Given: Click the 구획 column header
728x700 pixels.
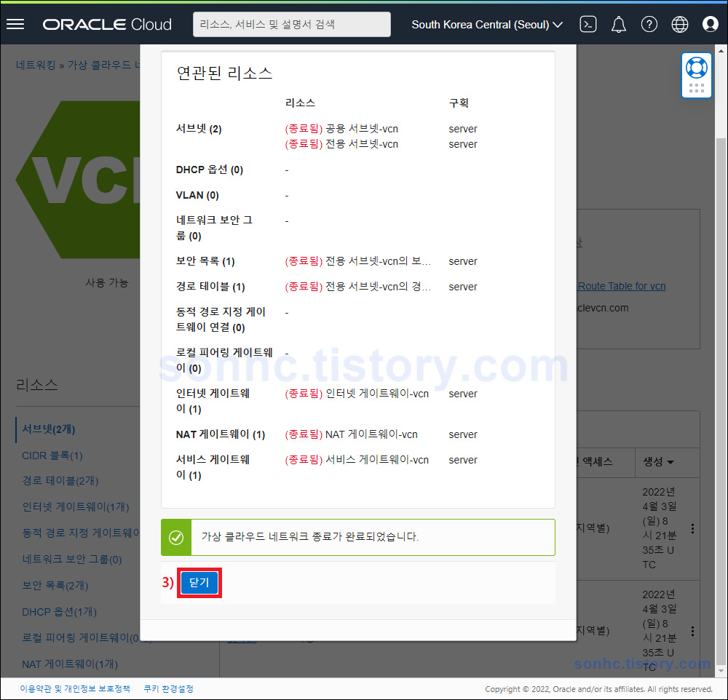Looking at the screenshot, I should (x=459, y=103).
